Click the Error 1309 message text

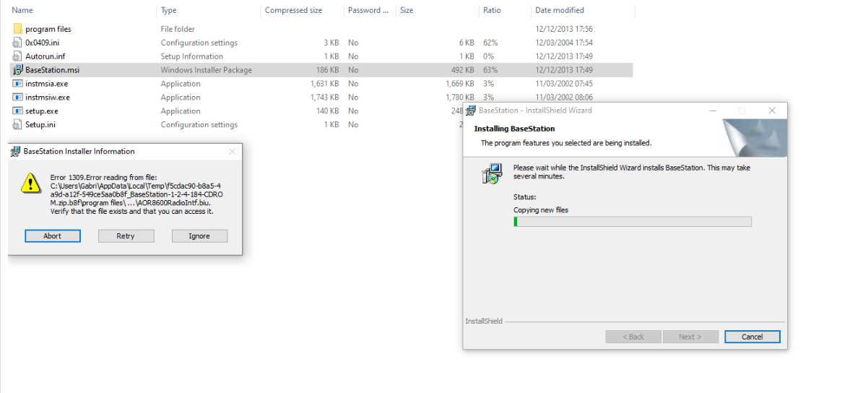[x=136, y=194]
